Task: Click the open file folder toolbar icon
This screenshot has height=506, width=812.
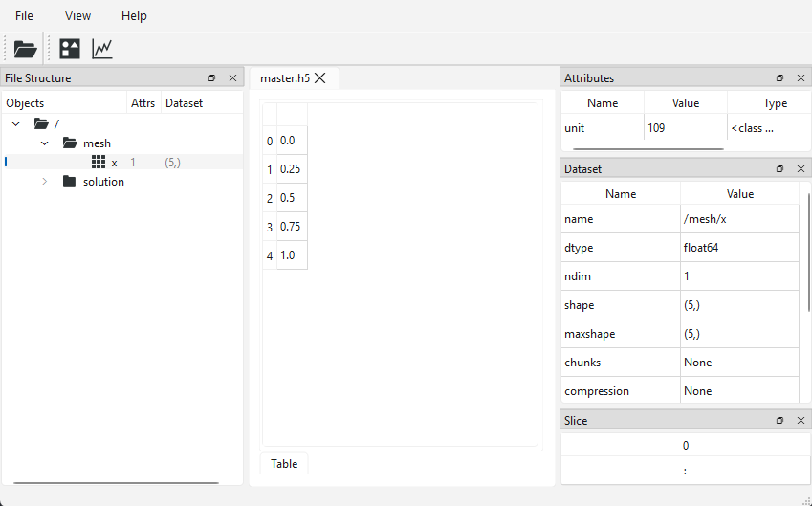Action: coord(25,49)
